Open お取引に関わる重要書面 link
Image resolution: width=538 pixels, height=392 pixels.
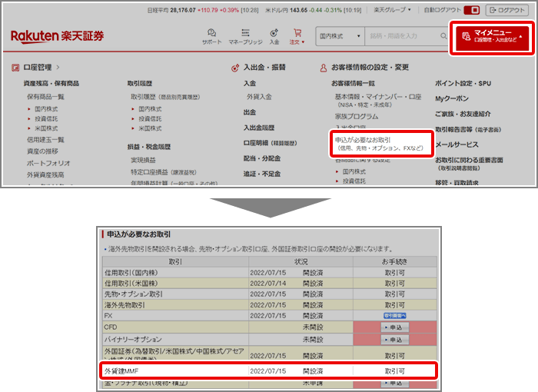(469, 164)
